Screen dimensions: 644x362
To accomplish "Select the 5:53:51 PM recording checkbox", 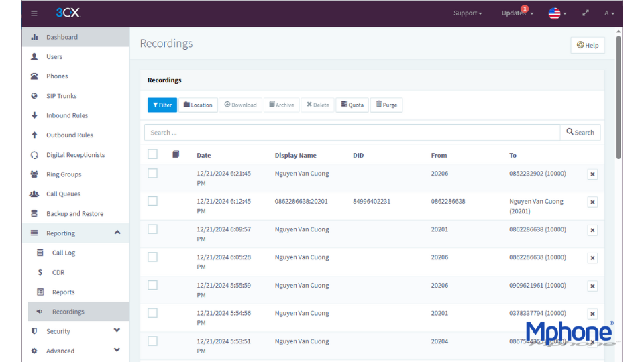I will click(x=152, y=341).
